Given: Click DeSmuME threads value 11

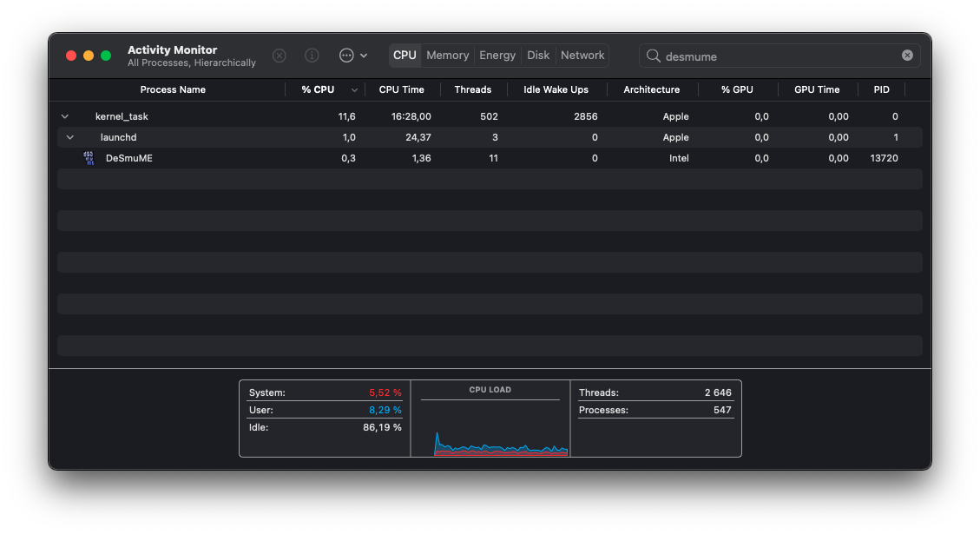Looking at the screenshot, I should 493,158.
